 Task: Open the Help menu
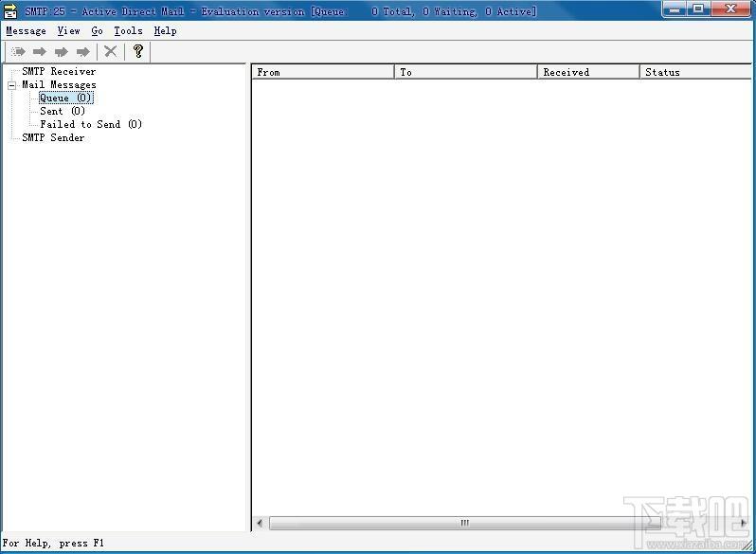point(166,31)
